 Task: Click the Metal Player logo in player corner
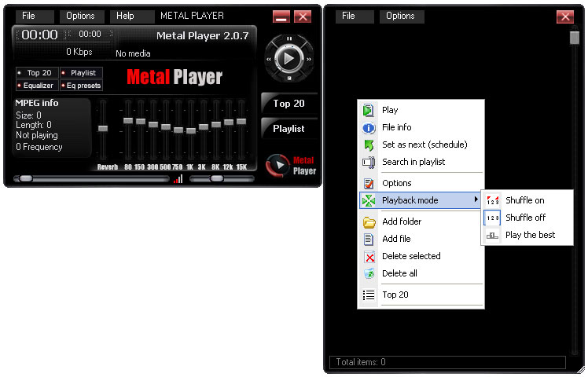pyautogui.click(x=291, y=165)
